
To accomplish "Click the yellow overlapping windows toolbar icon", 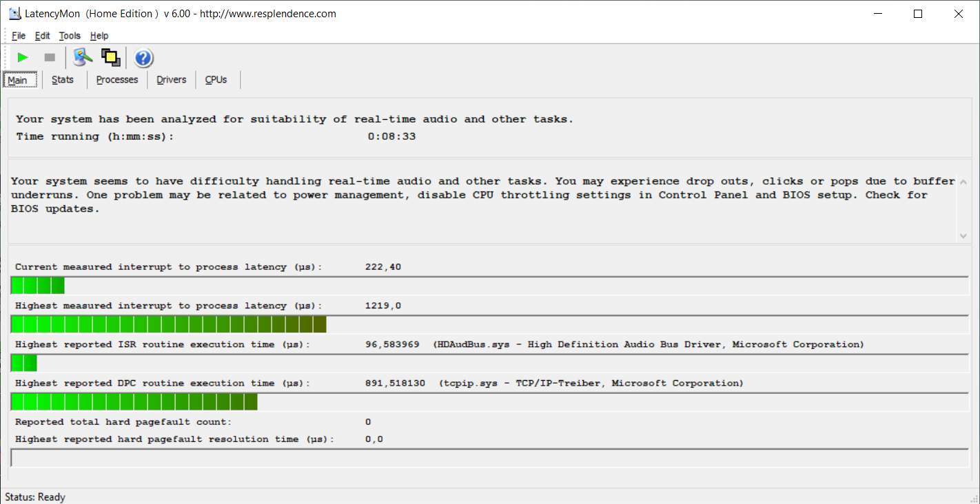I will pos(111,58).
